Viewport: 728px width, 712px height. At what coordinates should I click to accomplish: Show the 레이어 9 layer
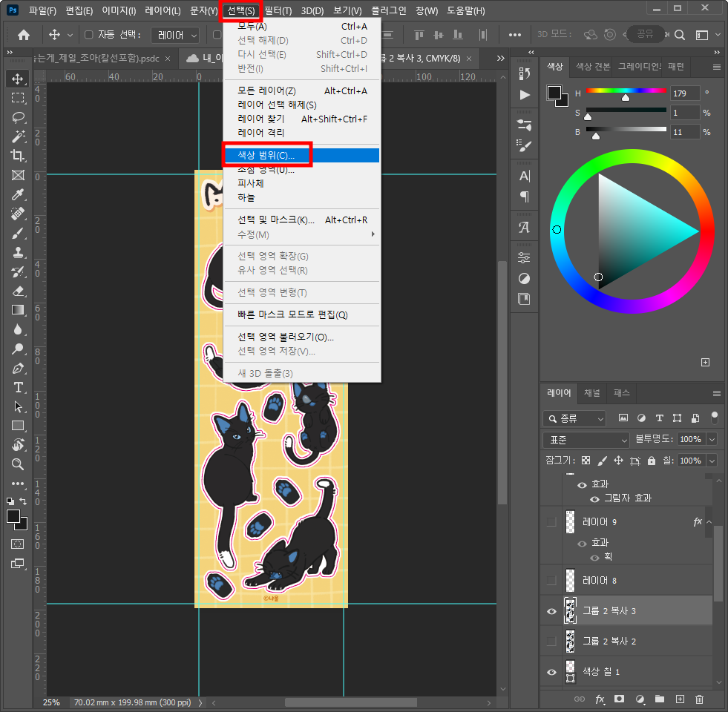(551, 522)
